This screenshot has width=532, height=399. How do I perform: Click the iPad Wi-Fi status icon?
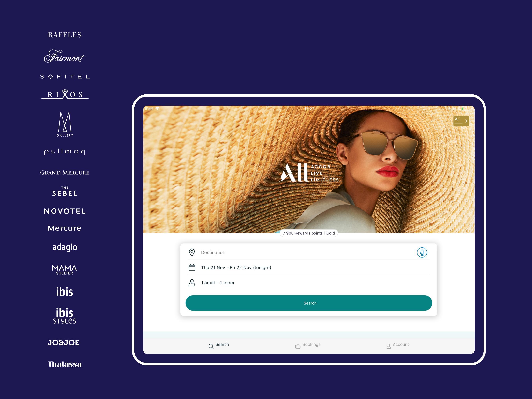[157, 109]
